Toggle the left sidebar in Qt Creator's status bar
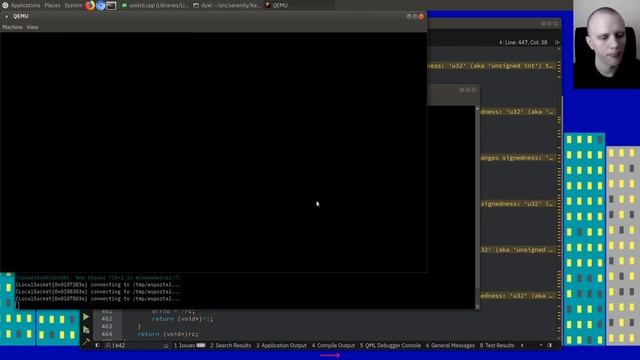The height and width of the screenshot is (360, 640). tap(98, 345)
